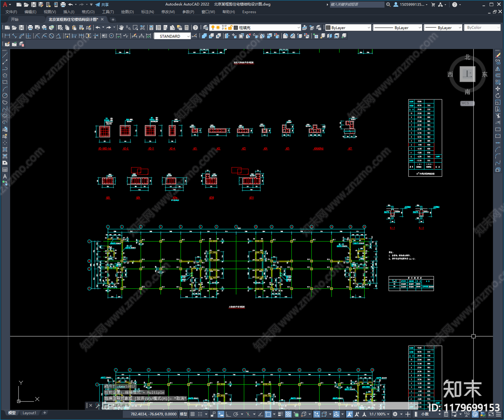Screen dimensions: 504x420
Task: Click the WCS label under ViewCube
Action: pyautogui.click(x=466, y=103)
